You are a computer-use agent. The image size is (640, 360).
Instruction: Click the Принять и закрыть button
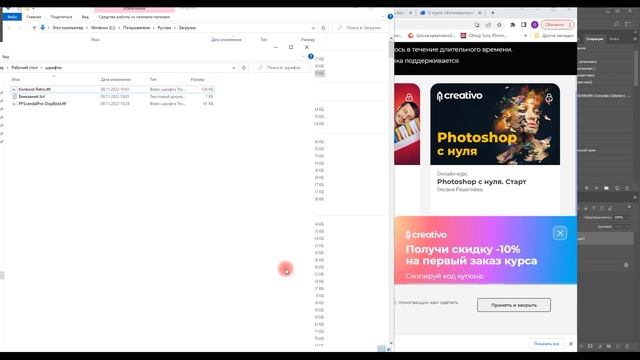(x=514, y=305)
